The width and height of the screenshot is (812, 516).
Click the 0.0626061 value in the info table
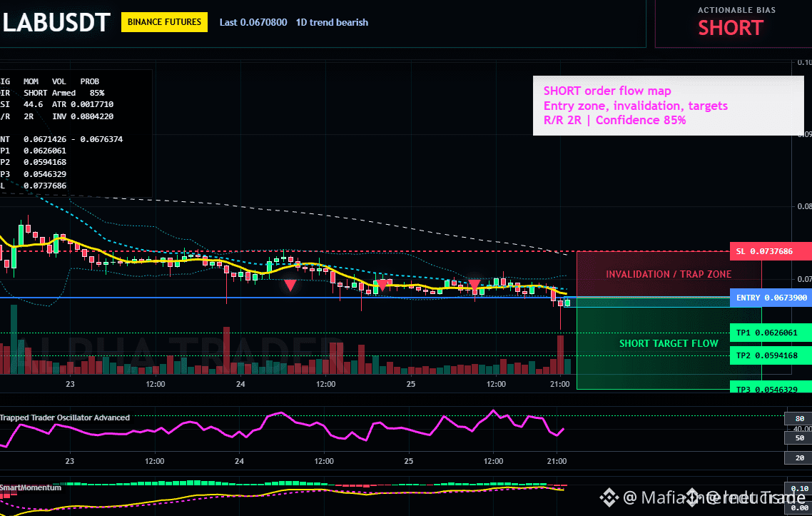coord(45,151)
